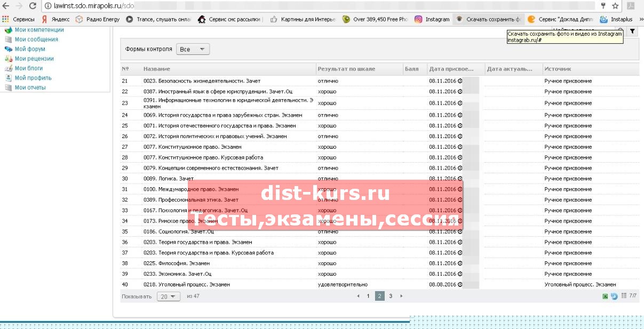Bookmark this page with the star icon

pyautogui.click(x=615, y=6)
